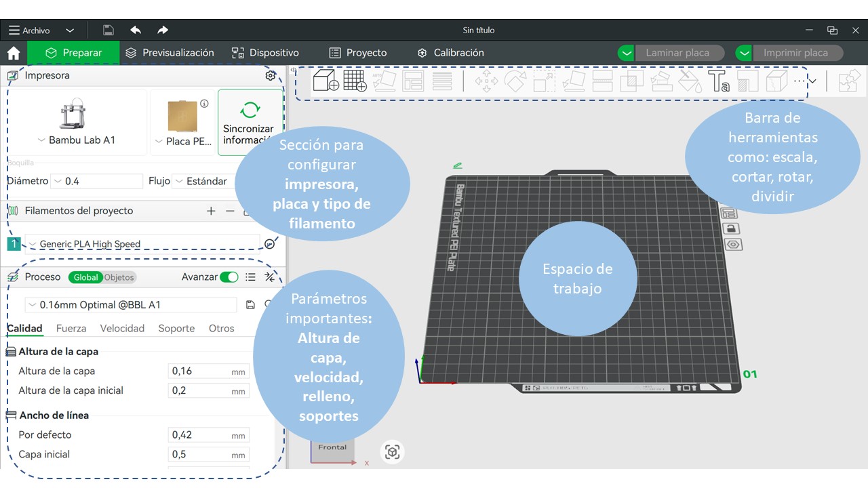Select Global process mode
Image resolution: width=868 pixels, height=488 pixels.
(85, 277)
